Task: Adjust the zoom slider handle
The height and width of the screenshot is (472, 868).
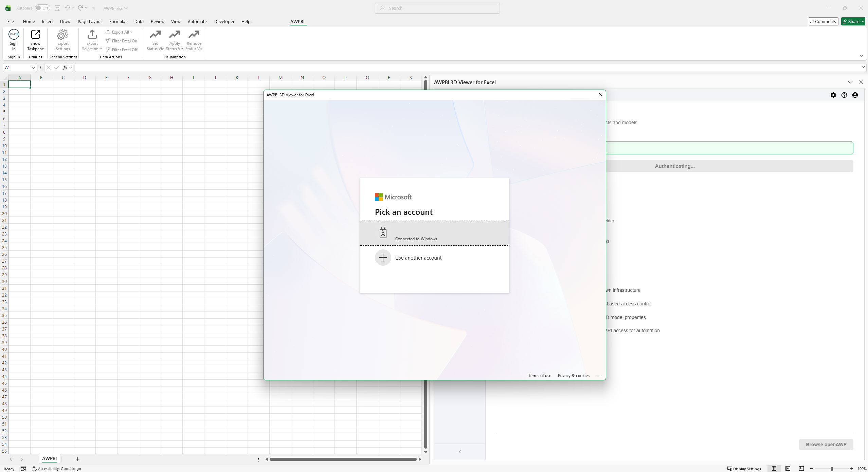Action: pyautogui.click(x=832, y=469)
